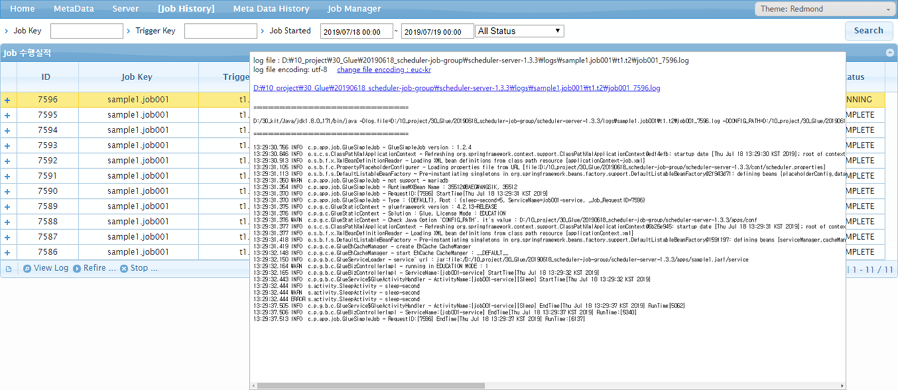The image size is (898, 390).
Task: Expand row details for job 7593
Action: [7, 145]
